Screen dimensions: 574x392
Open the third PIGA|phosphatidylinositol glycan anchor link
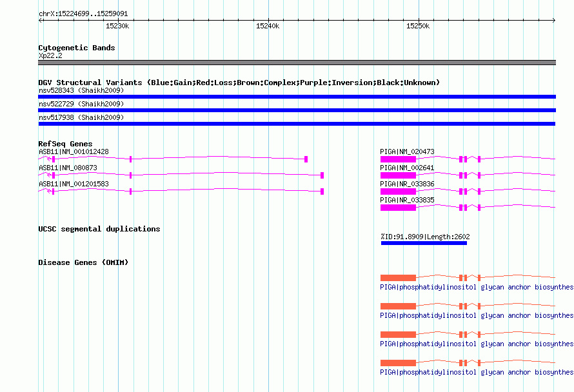477,344
